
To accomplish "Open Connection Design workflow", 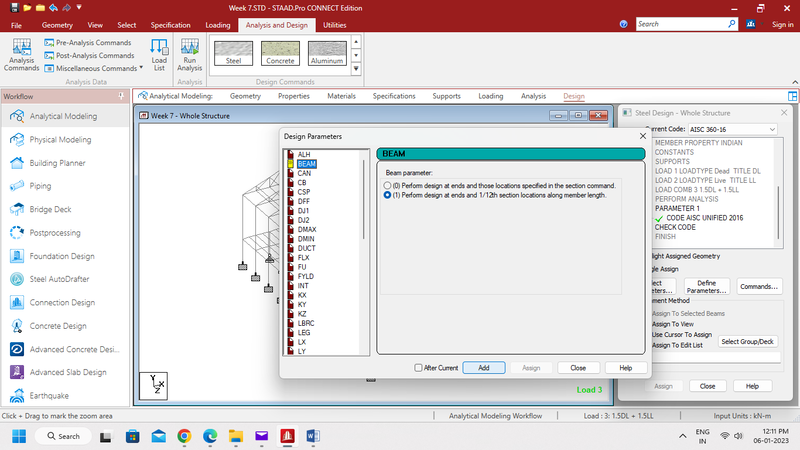I will pyautogui.click(x=18, y=302).
